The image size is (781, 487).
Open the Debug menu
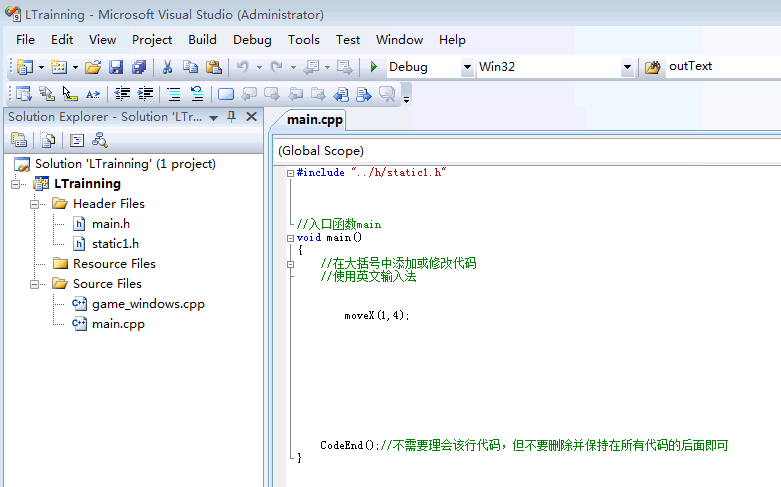click(x=252, y=40)
